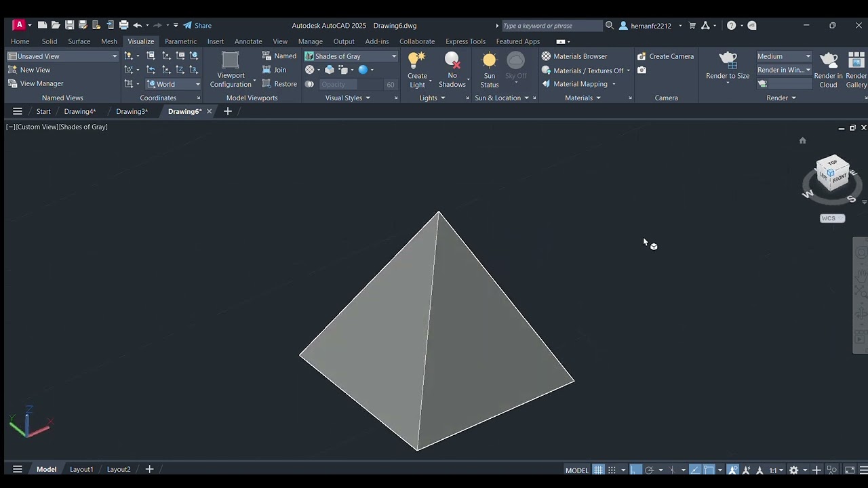Click the Restore viewport button
Image resolution: width=868 pixels, height=488 pixels.
pyautogui.click(x=279, y=84)
